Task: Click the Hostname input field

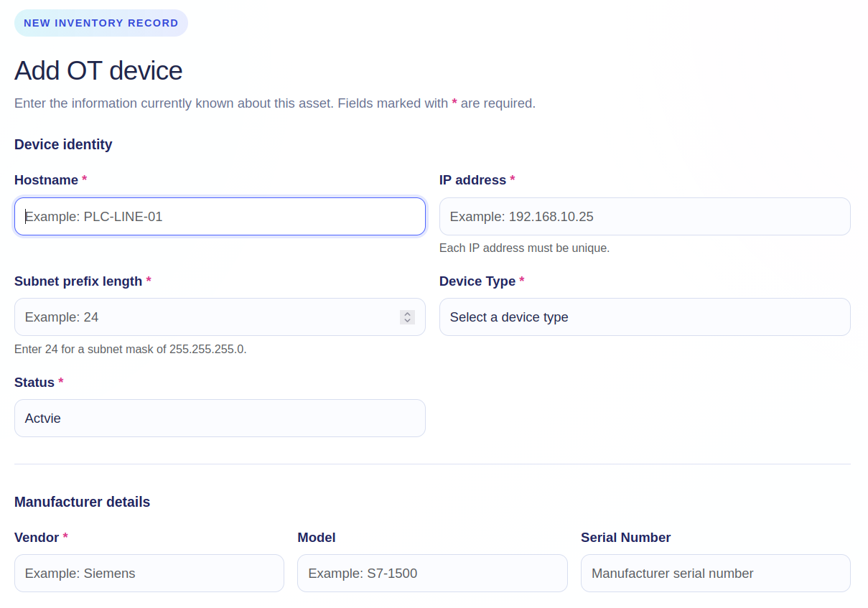Action: pos(220,216)
